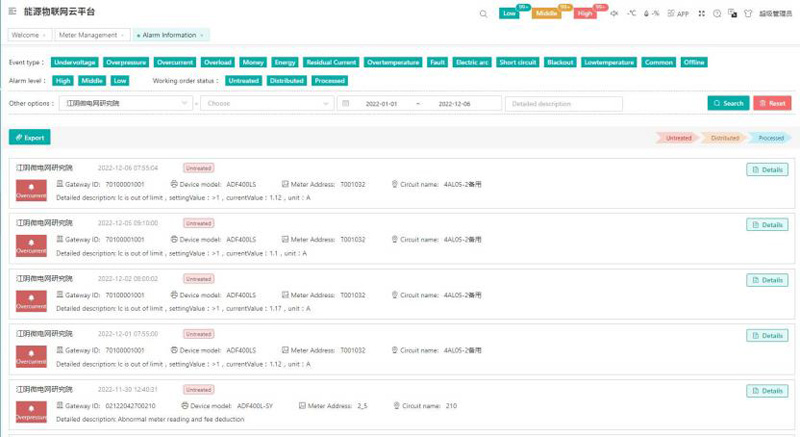Expand the Alarm Information tab dropdown arrow

[x=201, y=35]
